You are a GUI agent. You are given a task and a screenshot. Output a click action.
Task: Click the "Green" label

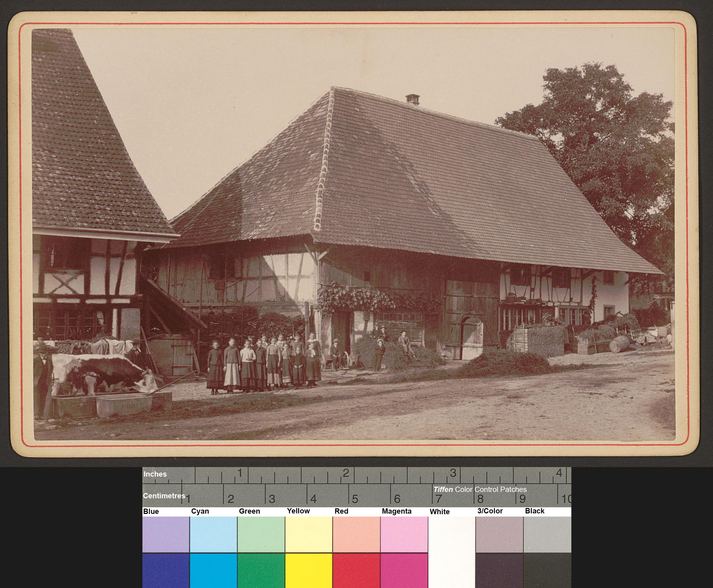249,511
